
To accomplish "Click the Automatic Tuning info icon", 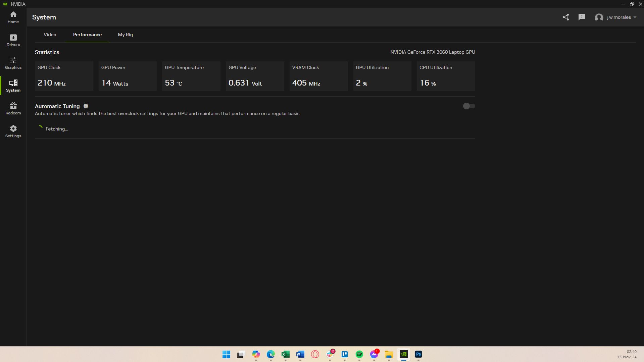I will [86, 106].
